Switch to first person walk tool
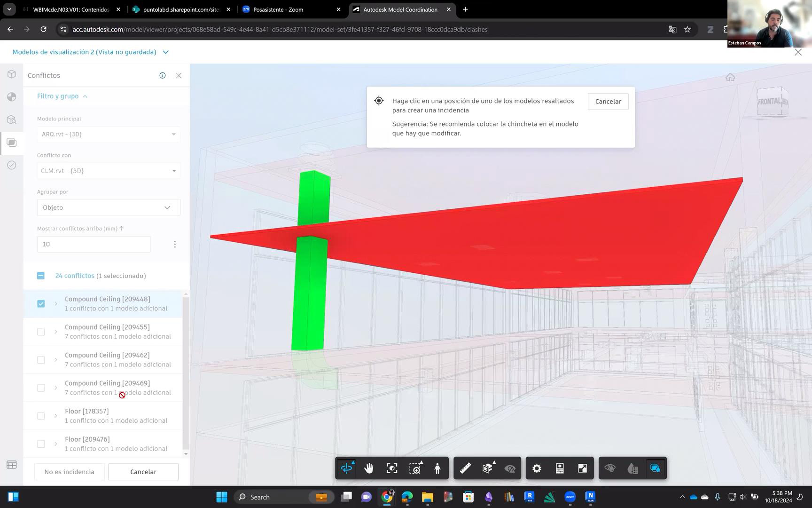812x508 pixels. pos(437,468)
